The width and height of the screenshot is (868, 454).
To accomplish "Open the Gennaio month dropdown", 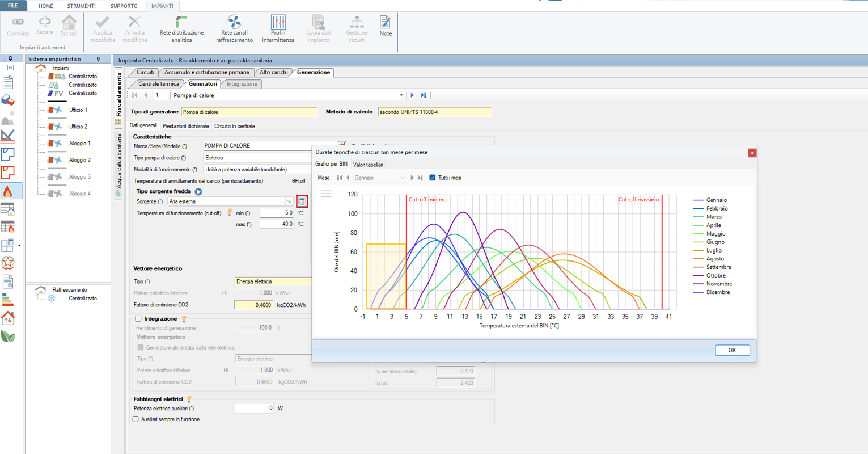I will click(x=402, y=178).
